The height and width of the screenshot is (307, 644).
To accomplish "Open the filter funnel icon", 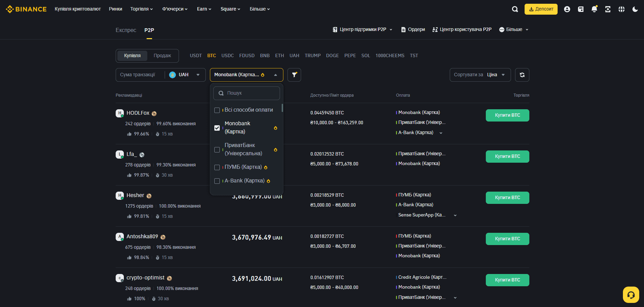I will 294,75.
